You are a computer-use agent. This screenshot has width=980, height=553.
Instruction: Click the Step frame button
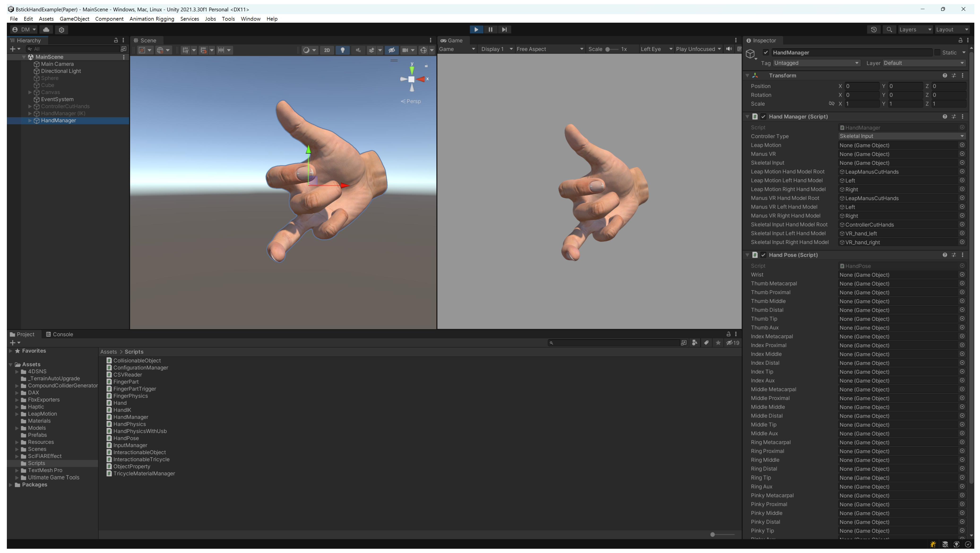504,29
